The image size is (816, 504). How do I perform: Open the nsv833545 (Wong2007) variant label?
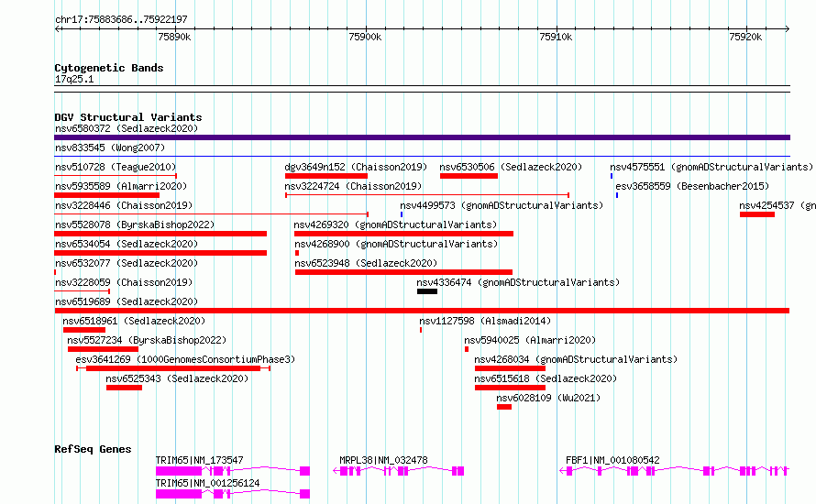point(110,148)
